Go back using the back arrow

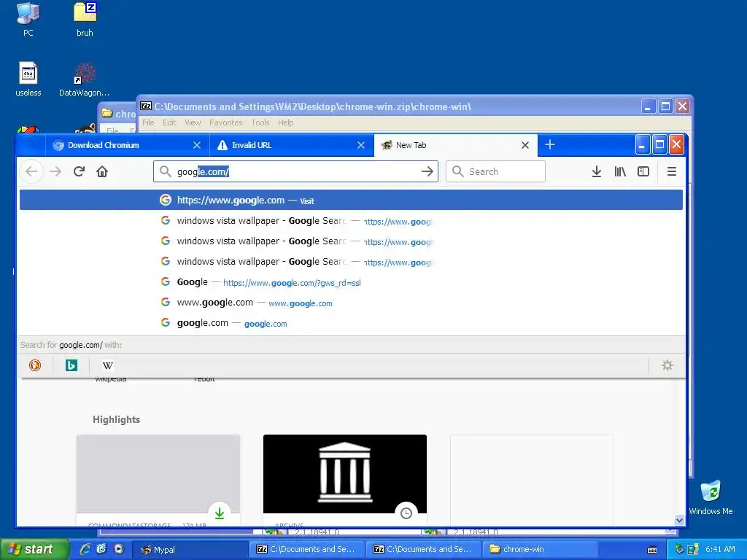coord(31,171)
